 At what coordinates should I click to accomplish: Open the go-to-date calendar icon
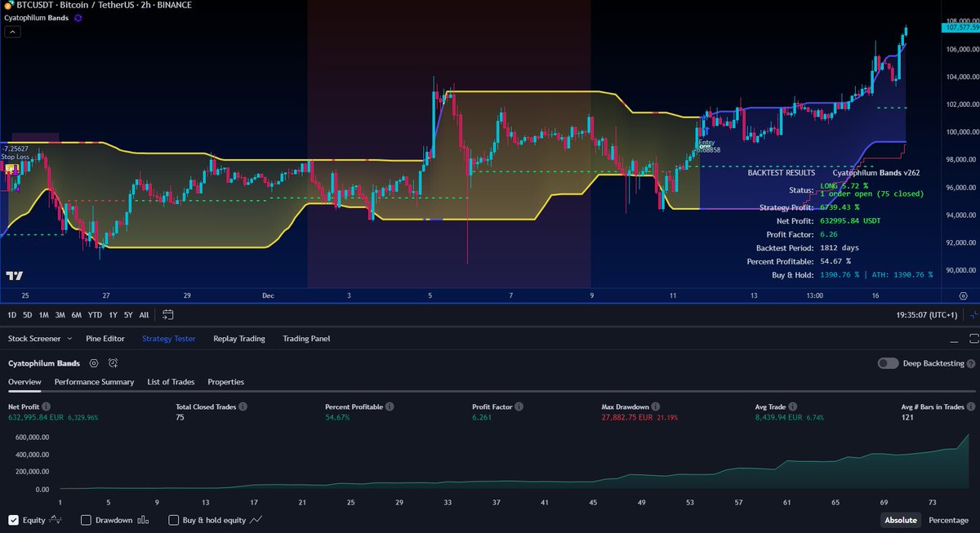click(x=168, y=314)
